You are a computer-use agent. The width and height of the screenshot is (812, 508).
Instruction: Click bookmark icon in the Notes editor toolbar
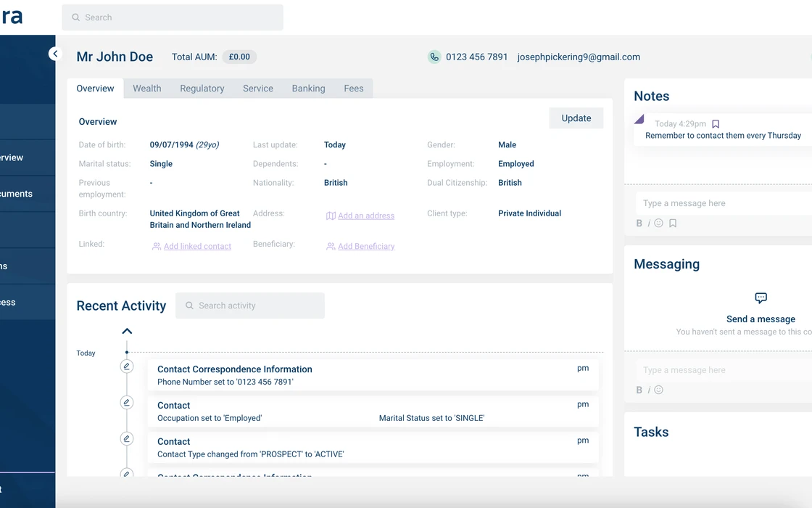click(x=673, y=224)
